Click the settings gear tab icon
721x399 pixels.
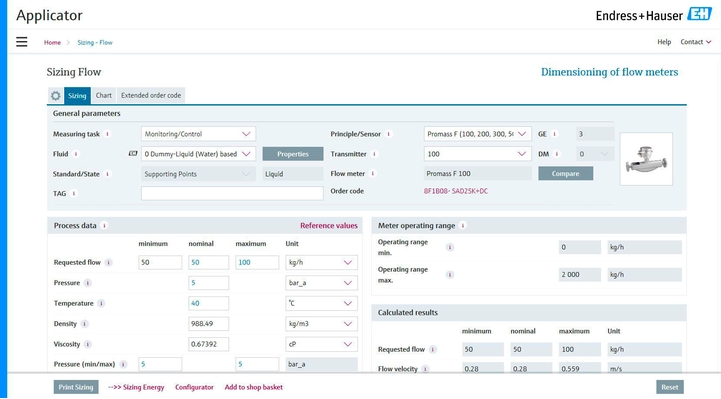click(x=56, y=96)
